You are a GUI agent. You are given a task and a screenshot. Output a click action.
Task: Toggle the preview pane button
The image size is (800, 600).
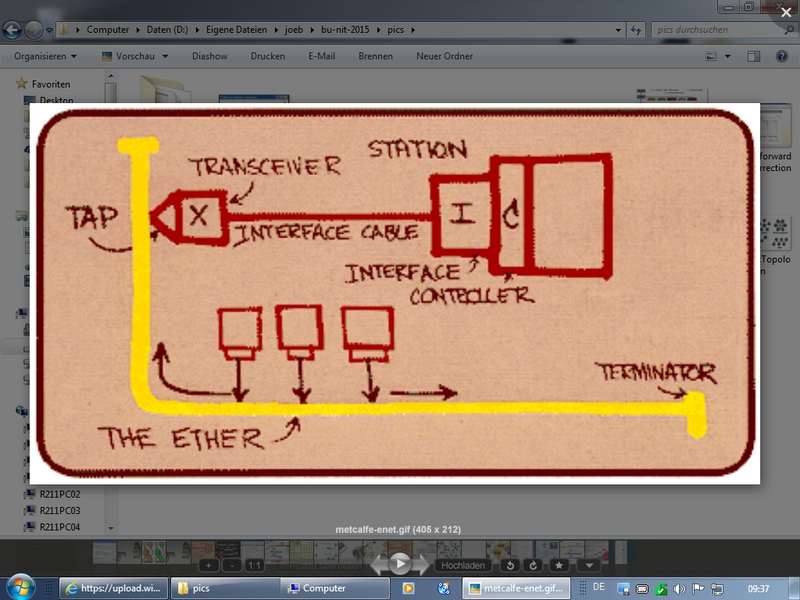753,56
